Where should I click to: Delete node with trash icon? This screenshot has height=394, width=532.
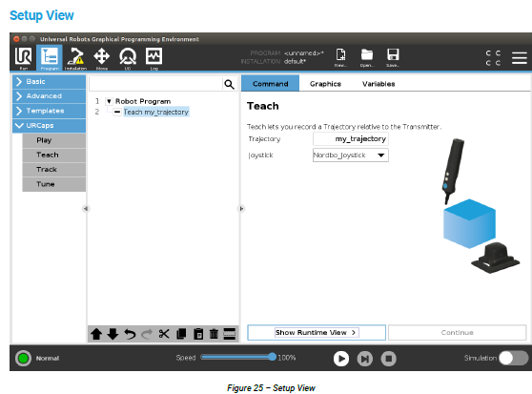214,334
